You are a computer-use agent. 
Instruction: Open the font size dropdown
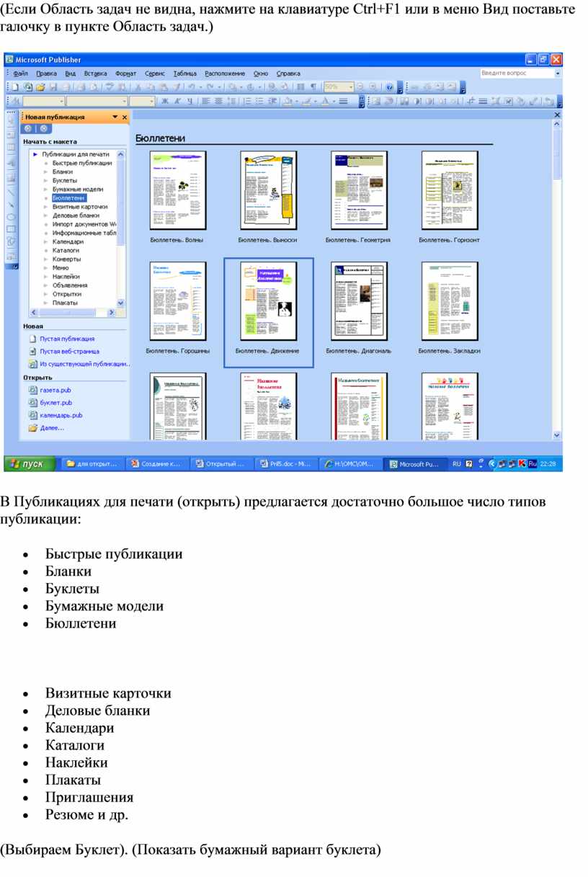coord(151,102)
